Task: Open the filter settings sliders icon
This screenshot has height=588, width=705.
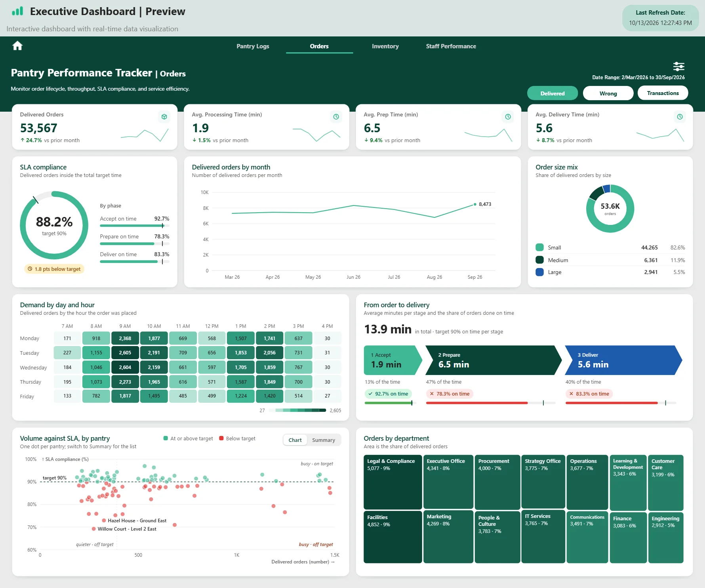Action: pos(678,66)
